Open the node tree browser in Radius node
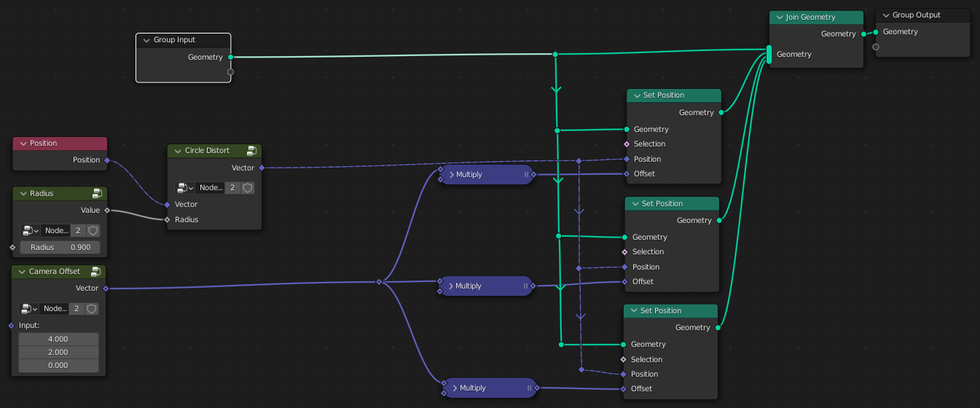The width and height of the screenshot is (980, 408). (30, 230)
